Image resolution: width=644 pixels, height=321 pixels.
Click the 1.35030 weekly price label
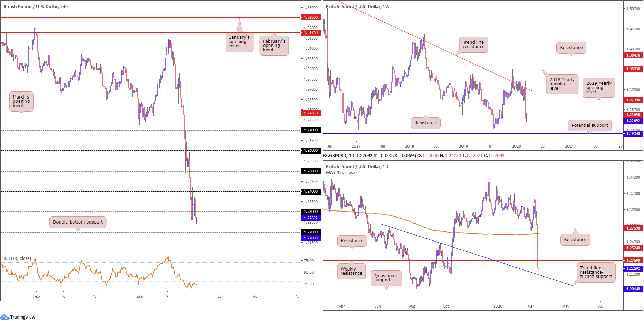tap(633, 69)
